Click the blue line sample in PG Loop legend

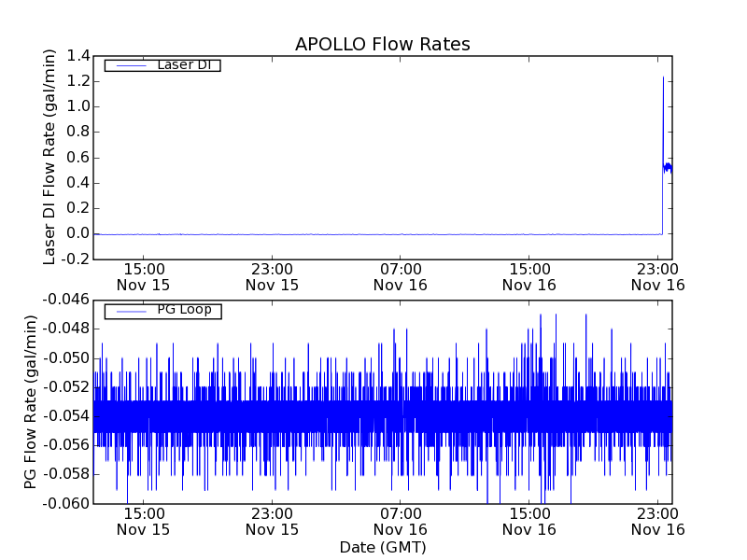tap(129, 311)
